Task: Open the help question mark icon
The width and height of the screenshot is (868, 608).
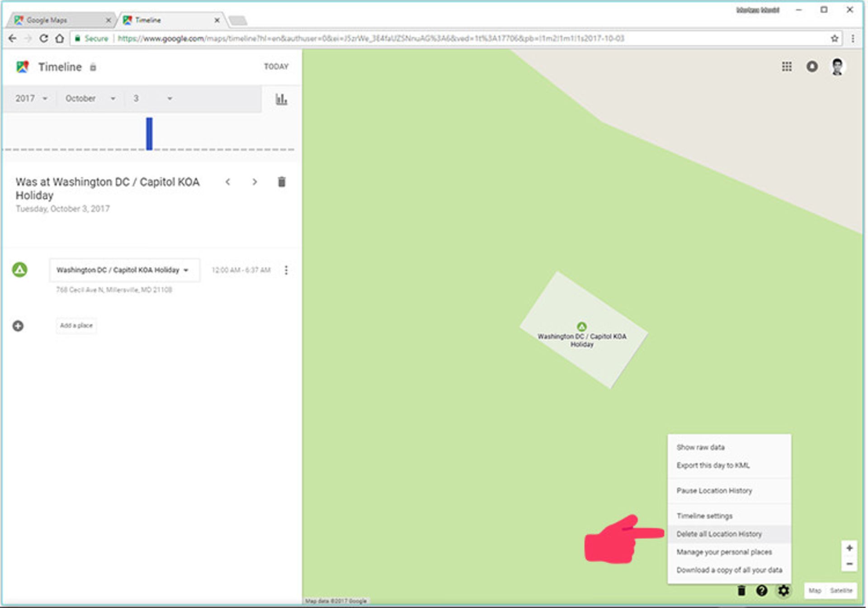Action: [762, 590]
